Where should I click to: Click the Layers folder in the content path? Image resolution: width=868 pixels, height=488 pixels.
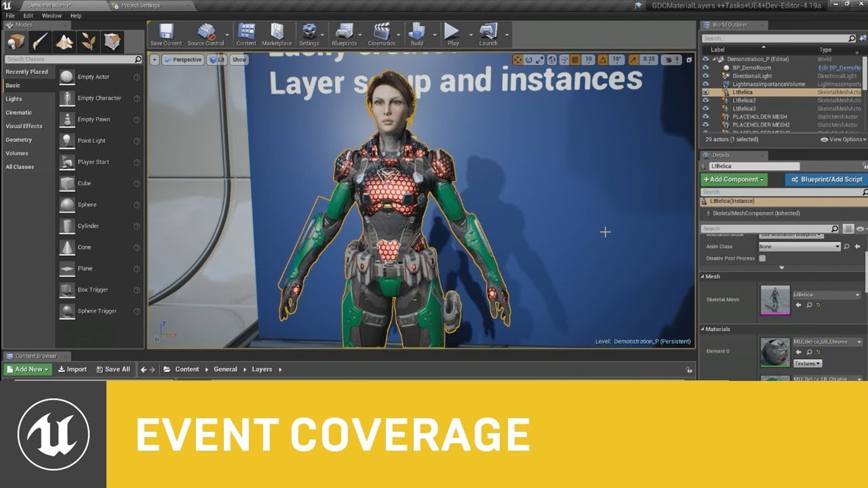click(x=262, y=369)
